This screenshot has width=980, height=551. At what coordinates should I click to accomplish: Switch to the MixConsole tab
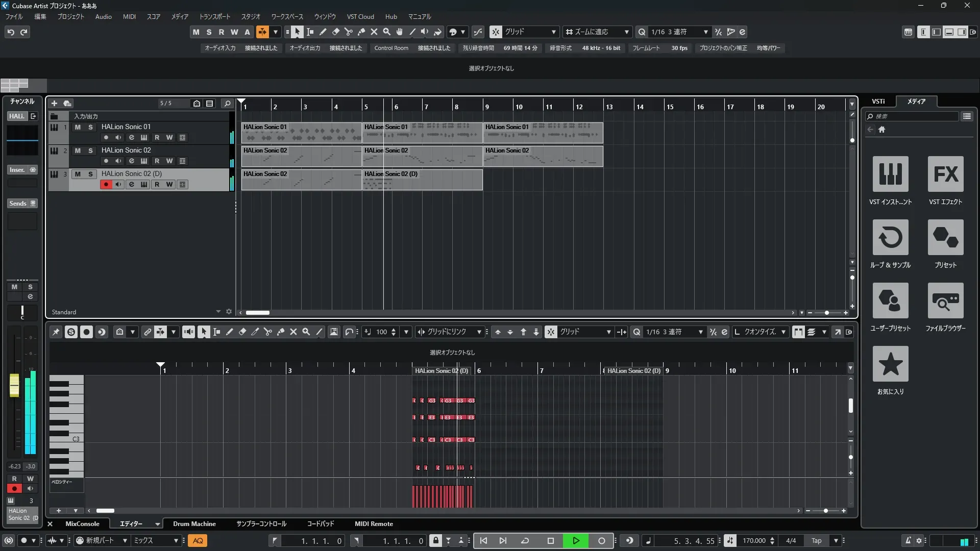pos(82,524)
